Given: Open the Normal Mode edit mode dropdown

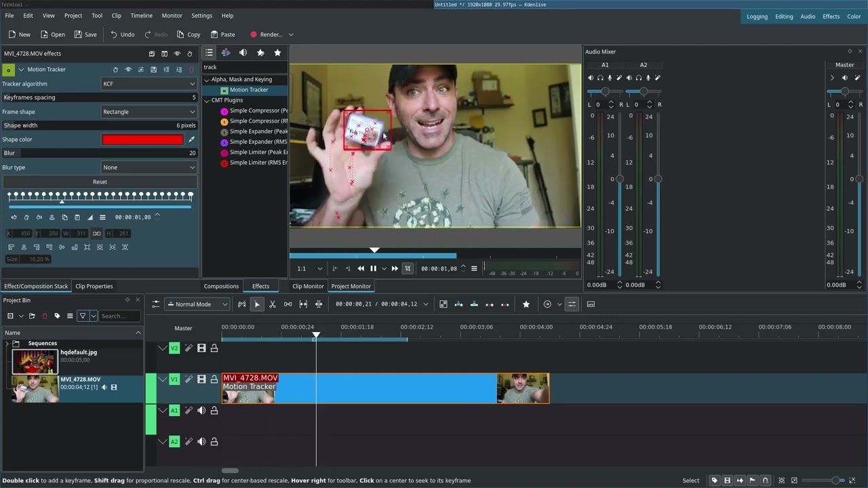Looking at the screenshot, I should (x=197, y=304).
